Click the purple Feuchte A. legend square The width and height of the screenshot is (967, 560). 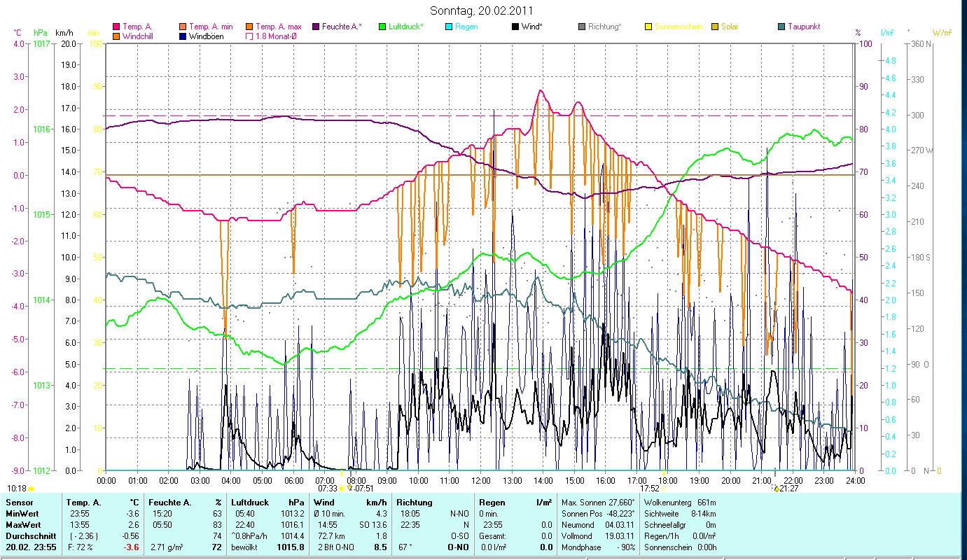point(316,27)
